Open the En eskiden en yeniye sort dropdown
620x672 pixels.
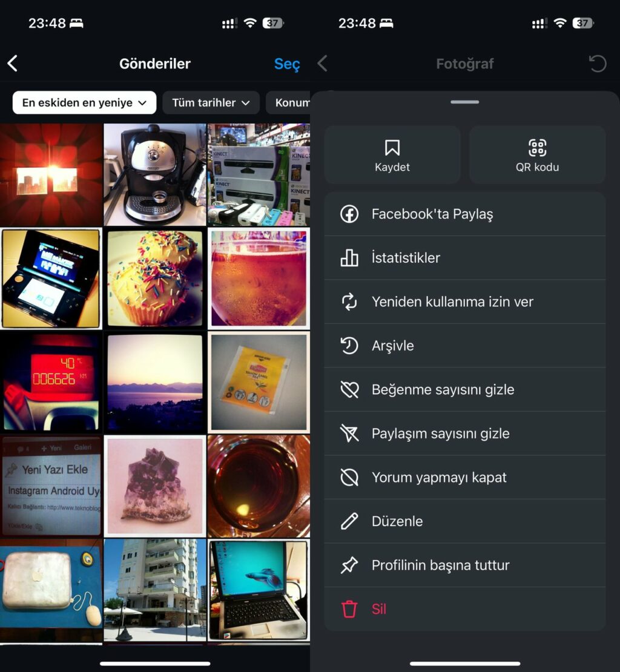click(84, 102)
